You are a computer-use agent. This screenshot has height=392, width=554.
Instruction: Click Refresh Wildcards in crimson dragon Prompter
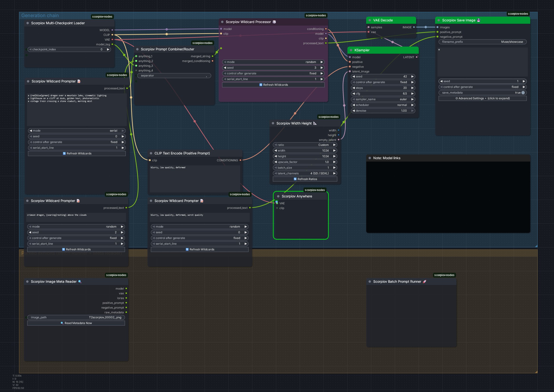point(76,250)
